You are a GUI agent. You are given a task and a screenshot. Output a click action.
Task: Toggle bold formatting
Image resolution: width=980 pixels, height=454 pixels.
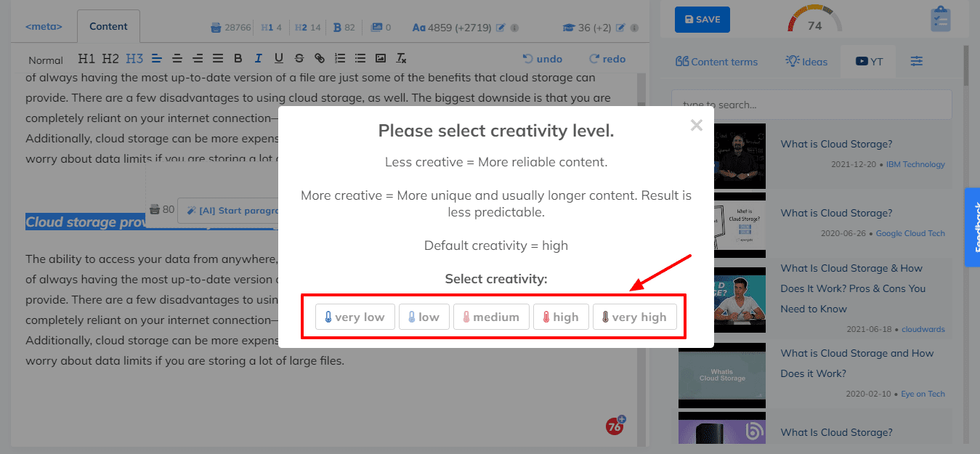point(238,59)
